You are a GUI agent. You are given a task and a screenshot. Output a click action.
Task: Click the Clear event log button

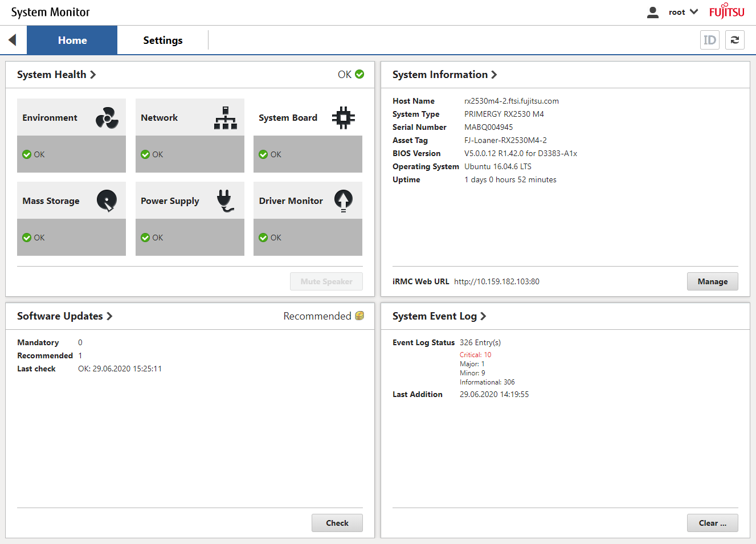(712, 523)
